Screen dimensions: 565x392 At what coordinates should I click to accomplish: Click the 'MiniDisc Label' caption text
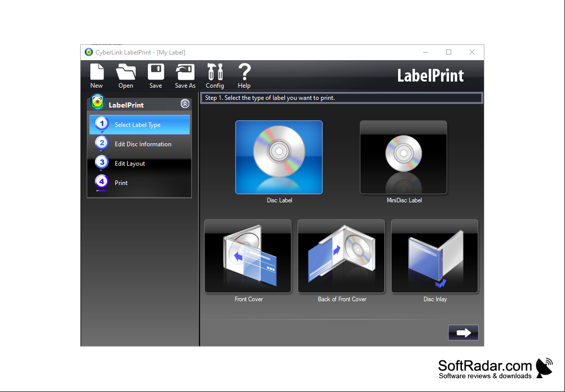coord(404,200)
